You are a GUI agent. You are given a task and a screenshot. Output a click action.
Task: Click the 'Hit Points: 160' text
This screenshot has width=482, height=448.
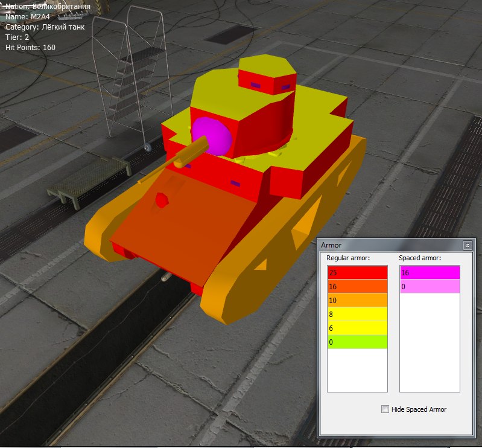coord(30,47)
